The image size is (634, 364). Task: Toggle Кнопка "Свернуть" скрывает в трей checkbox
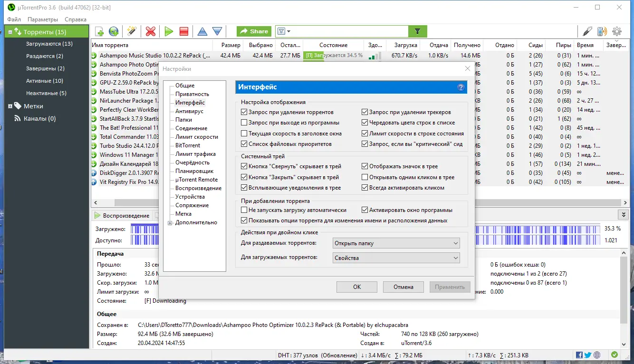pyautogui.click(x=244, y=166)
